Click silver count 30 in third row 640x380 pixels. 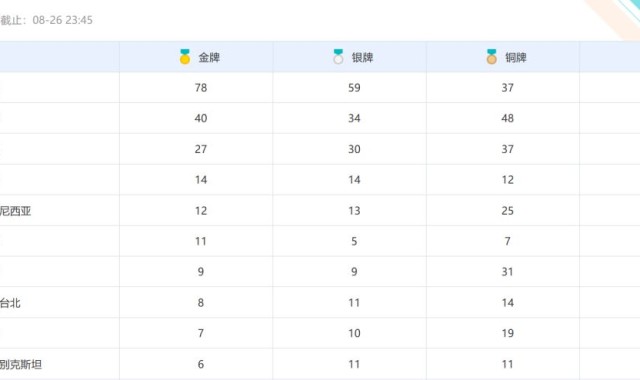coord(354,149)
